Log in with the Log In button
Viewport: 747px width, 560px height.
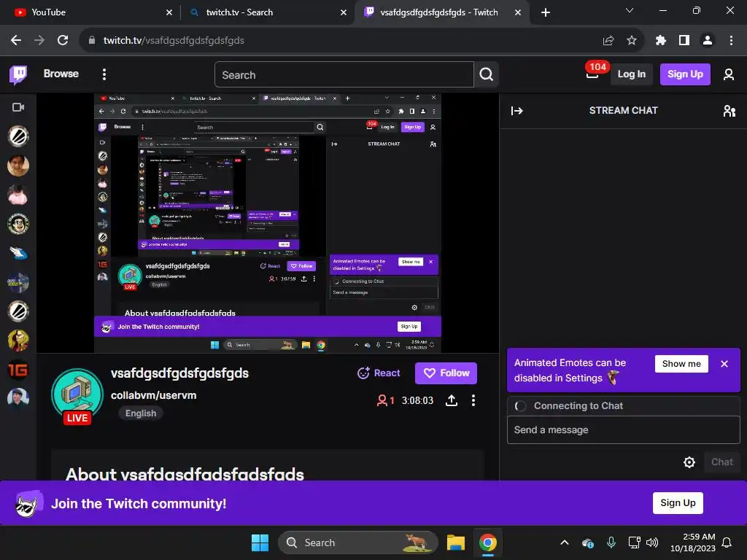631,74
